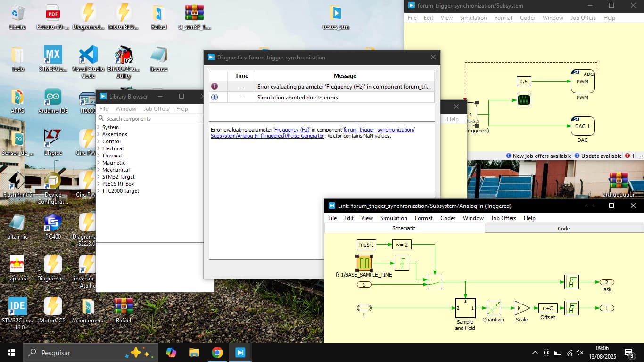Expand the Electrical library category
The height and width of the screenshot is (362, 644).
113,148
